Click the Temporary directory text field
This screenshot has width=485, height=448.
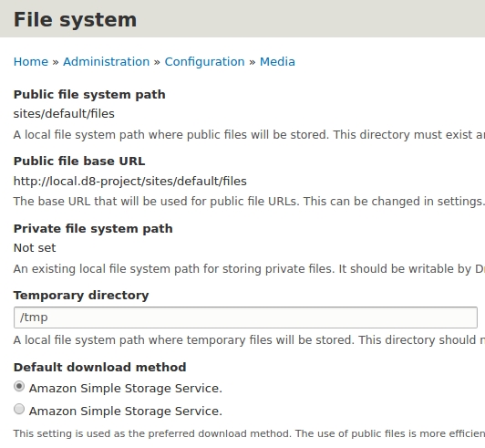[245, 318]
